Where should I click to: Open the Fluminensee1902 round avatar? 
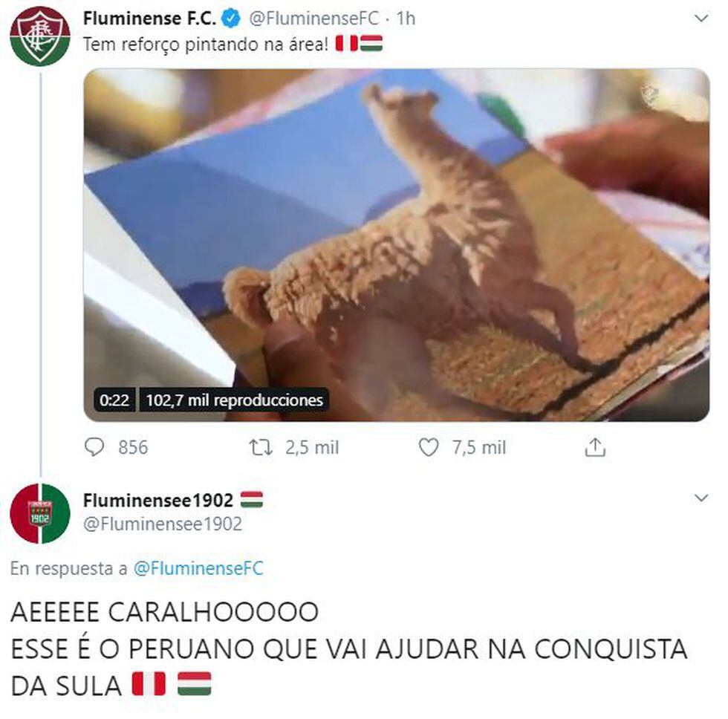[x=40, y=513]
